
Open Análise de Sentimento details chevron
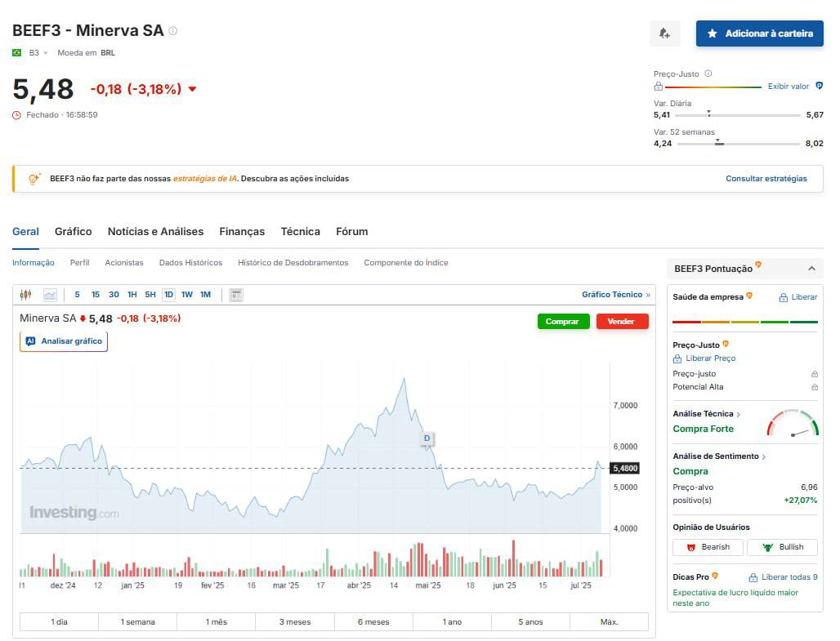click(764, 456)
